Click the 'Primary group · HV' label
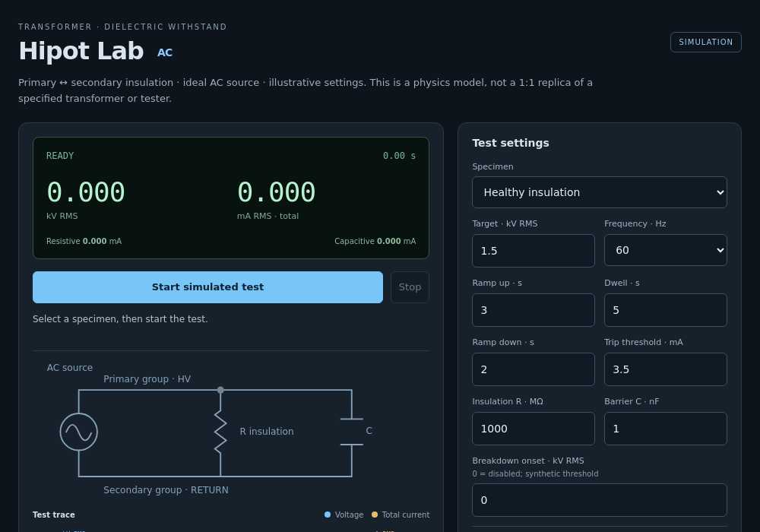The height and width of the screenshot is (532, 760). pyautogui.click(x=147, y=379)
